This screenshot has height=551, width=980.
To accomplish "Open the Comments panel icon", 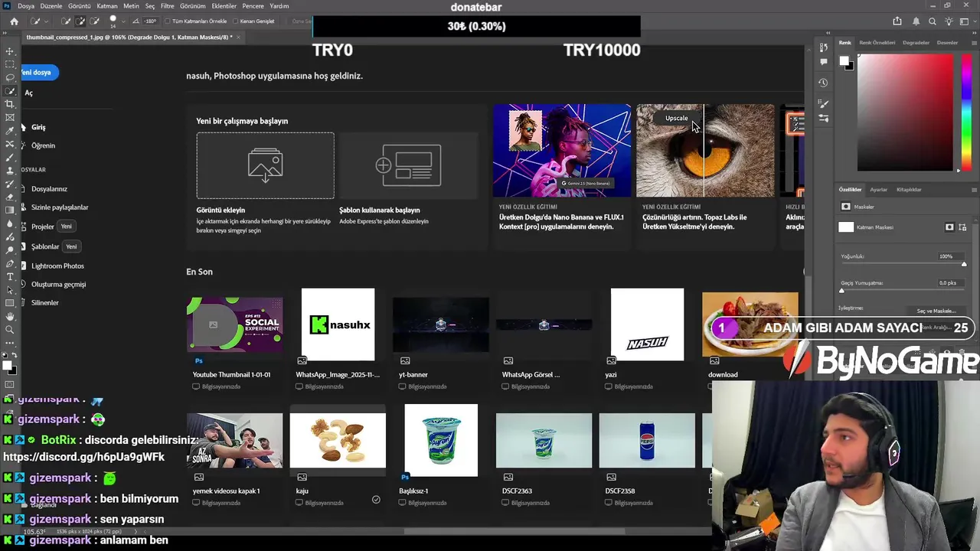I will click(824, 61).
